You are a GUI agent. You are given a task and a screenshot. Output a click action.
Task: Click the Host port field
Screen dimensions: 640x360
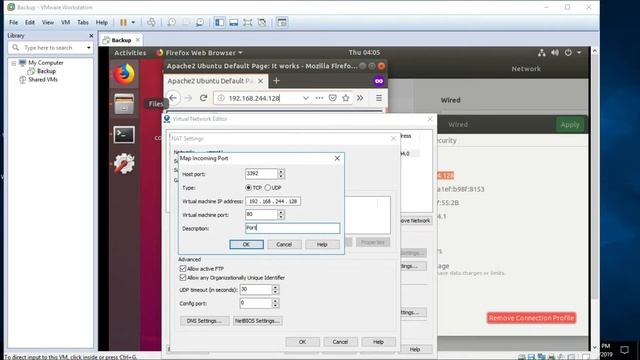pyautogui.click(x=261, y=174)
